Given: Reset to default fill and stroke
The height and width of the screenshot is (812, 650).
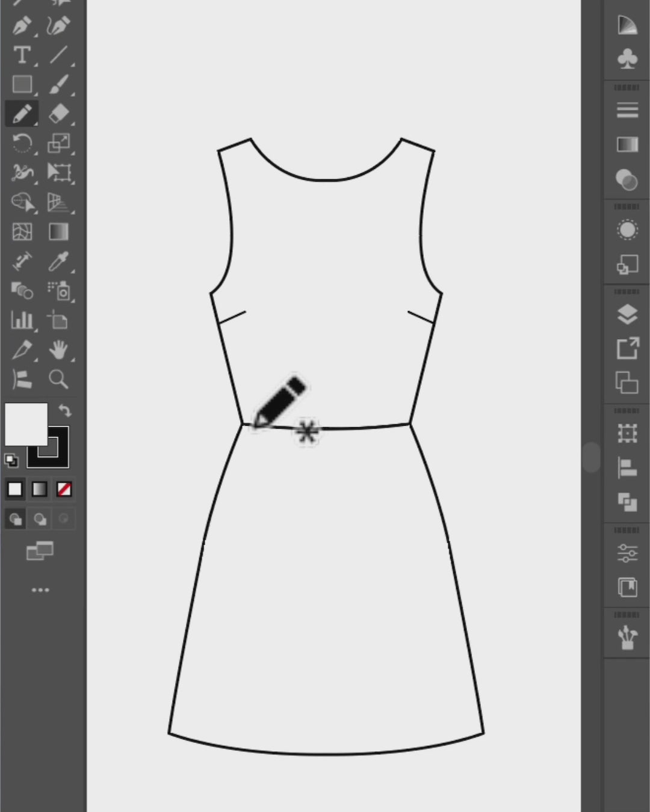Looking at the screenshot, I should tap(11, 461).
